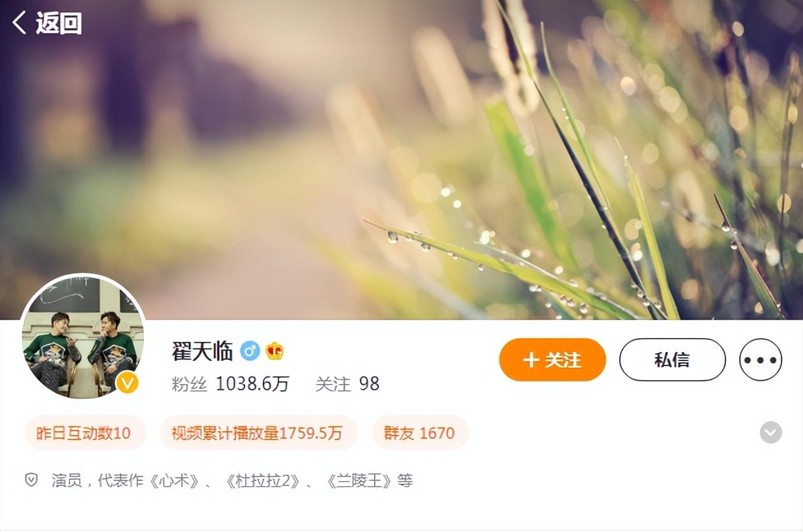The height and width of the screenshot is (532, 803).
Task: Select the username 翟天临
Action: point(202,351)
